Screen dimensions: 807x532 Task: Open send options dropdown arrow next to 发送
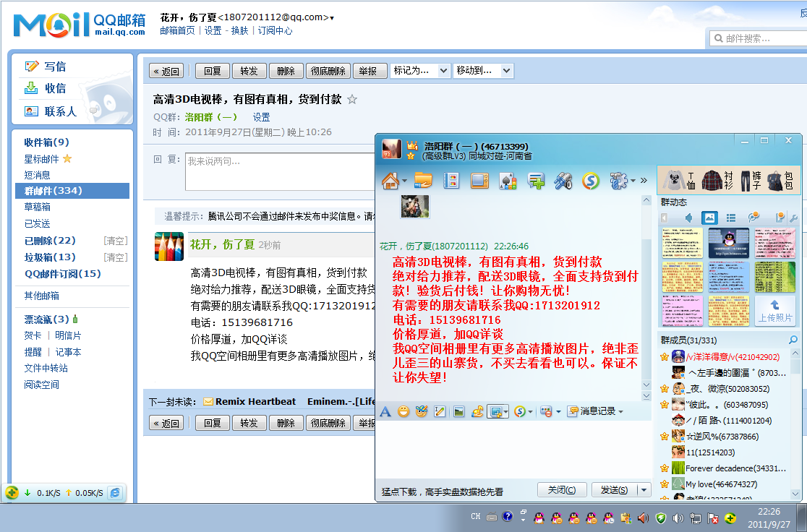(x=644, y=490)
